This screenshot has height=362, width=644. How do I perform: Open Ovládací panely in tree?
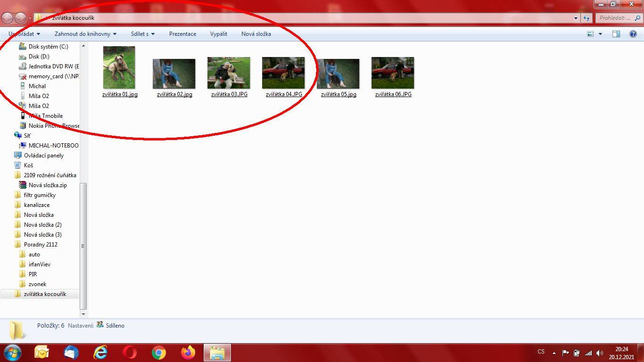[39, 156]
